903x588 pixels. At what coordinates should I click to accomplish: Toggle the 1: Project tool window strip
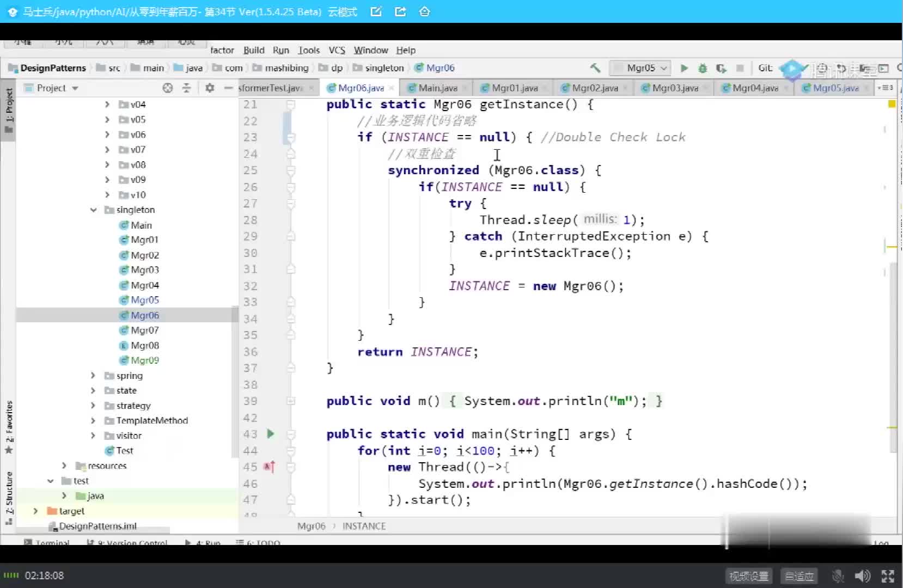tap(8, 111)
